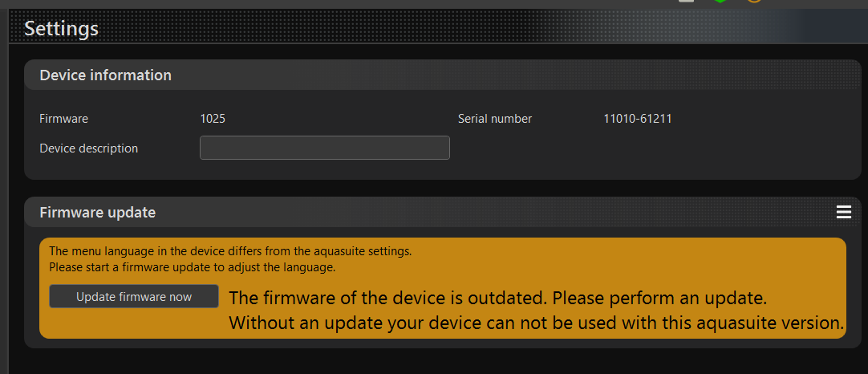Click the serial number 11010-61211

tap(638, 119)
